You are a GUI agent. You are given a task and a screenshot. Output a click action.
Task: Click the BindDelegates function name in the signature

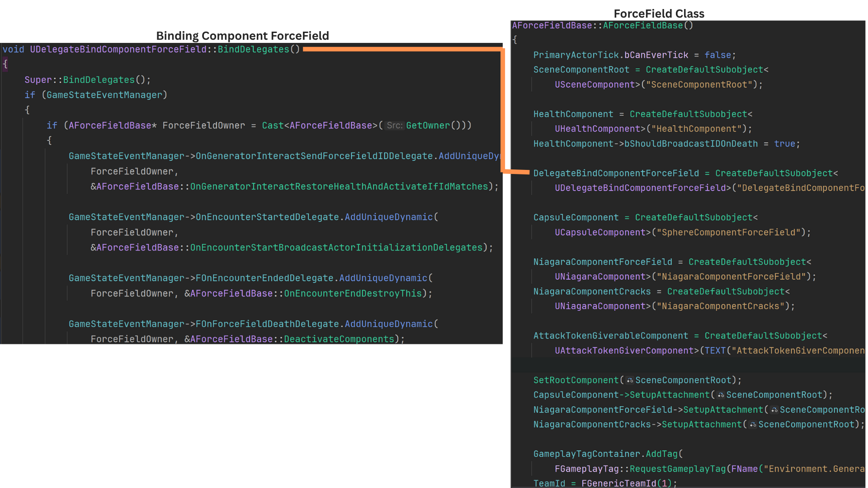pos(253,49)
